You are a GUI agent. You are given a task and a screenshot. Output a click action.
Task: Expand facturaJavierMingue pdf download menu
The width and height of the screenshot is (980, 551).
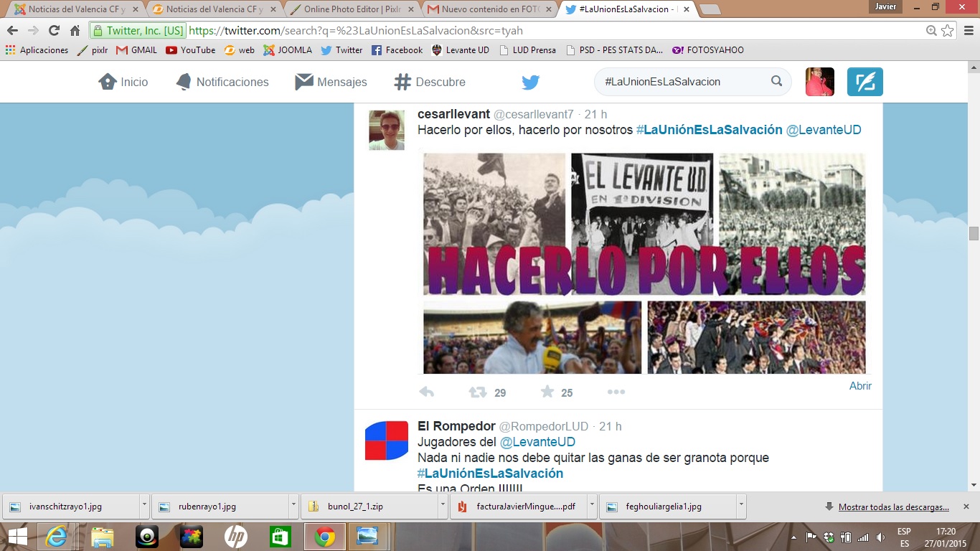[x=592, y=506]
